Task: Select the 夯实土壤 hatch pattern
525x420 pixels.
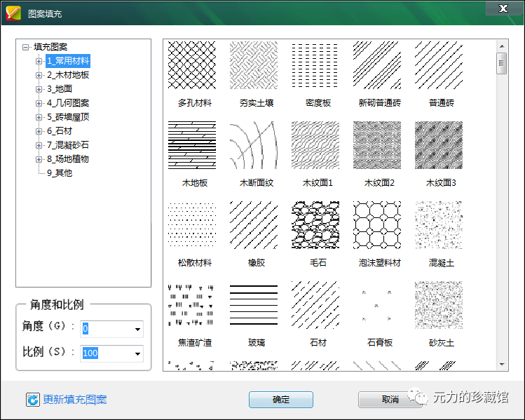Action: [x=254, y=65]
